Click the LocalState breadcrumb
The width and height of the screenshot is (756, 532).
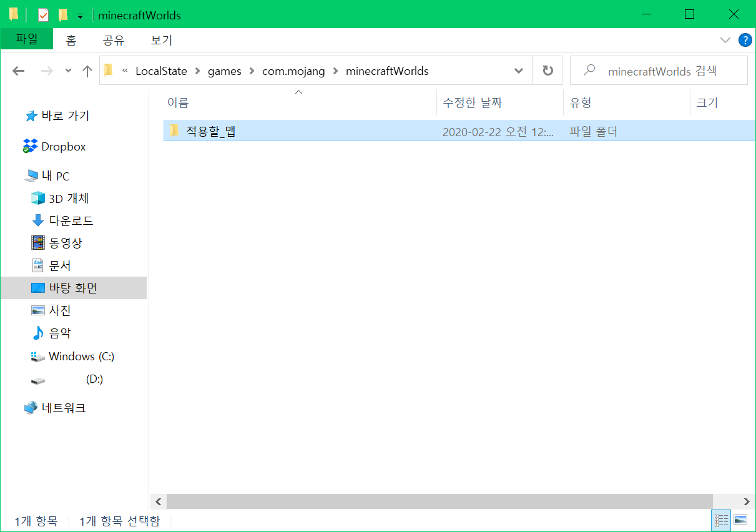tap(161, 71)
